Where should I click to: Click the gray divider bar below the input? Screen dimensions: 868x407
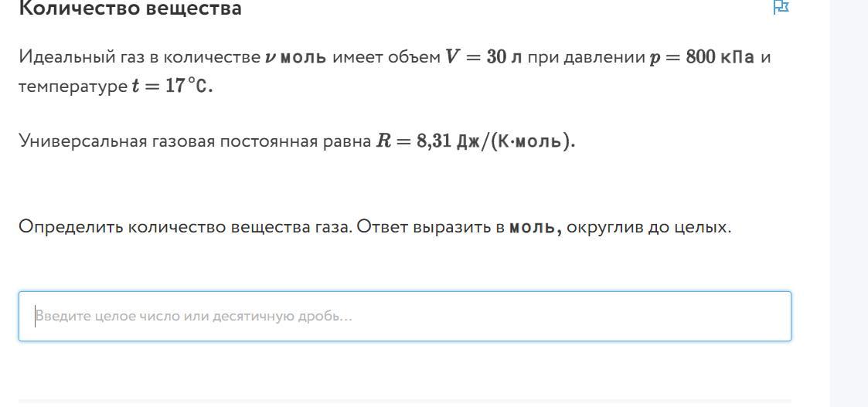[x=405, y=402]
